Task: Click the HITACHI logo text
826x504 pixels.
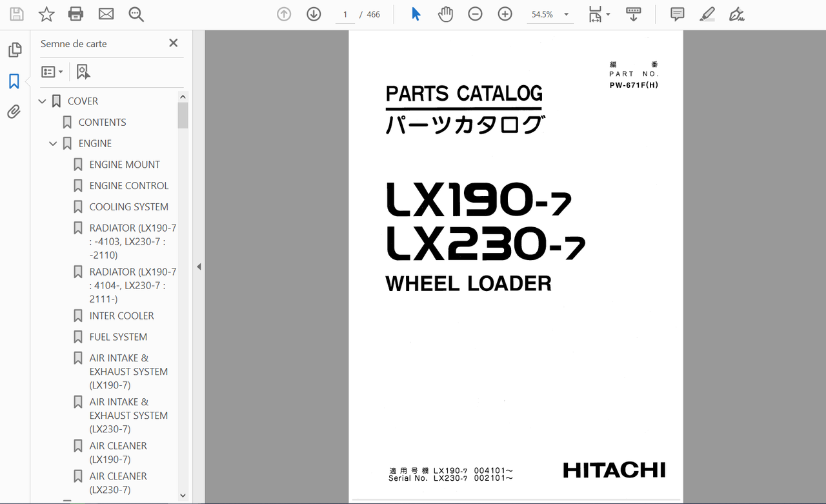Action: coord(614,470)
